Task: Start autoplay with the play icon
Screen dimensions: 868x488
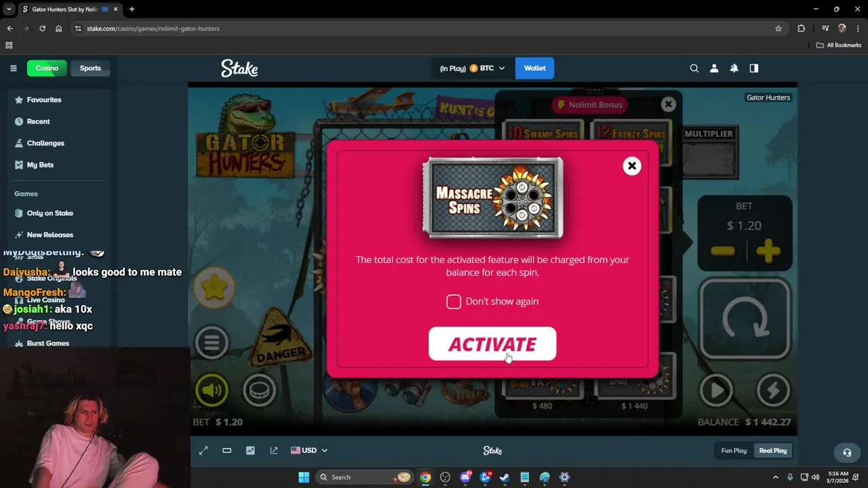Action: (716, 390)
